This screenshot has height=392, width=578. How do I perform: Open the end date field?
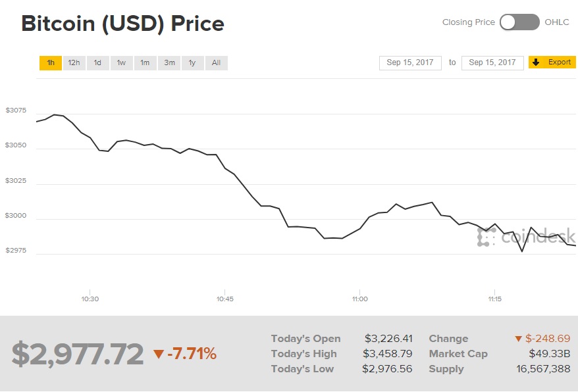[x=492, y=62]
